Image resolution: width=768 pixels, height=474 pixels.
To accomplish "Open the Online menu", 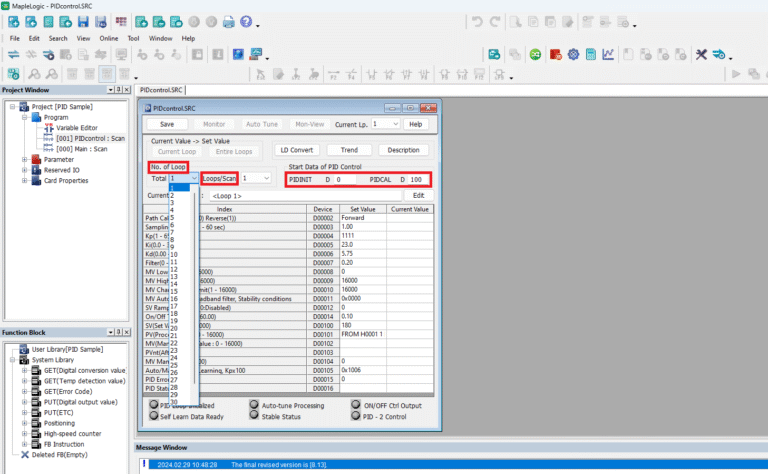I will 109,38.
